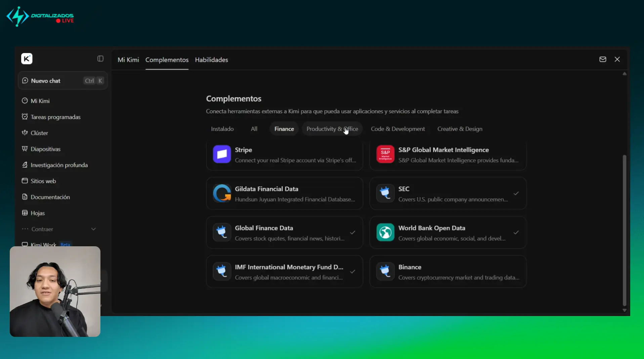Click the webcam video thumbnail
644x359 pixels.
55,292
